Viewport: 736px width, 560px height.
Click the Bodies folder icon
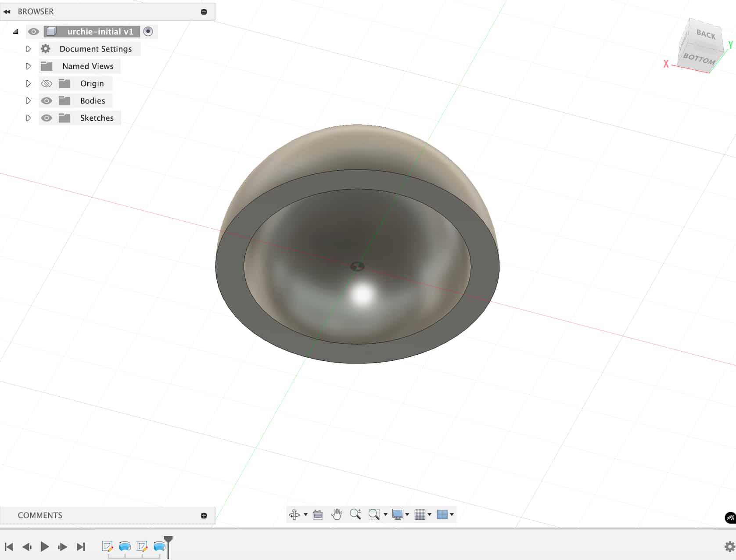click(x=65, y=101)
